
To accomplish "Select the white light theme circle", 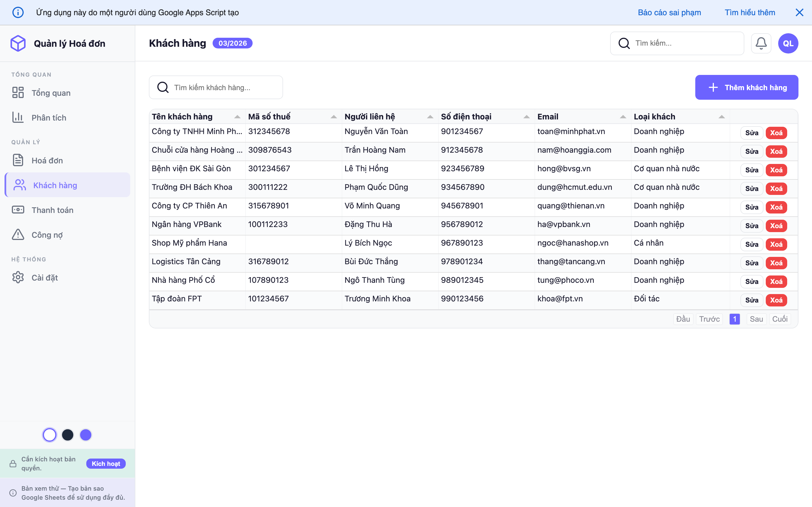I will [x=50, y=435].
